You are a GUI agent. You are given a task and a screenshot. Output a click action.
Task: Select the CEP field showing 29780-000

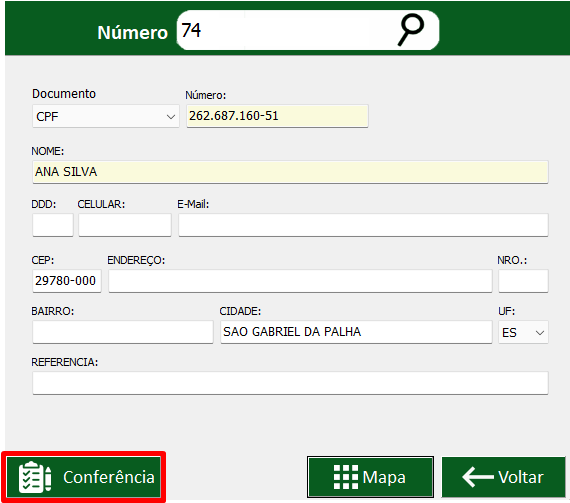tap(67, 281)
